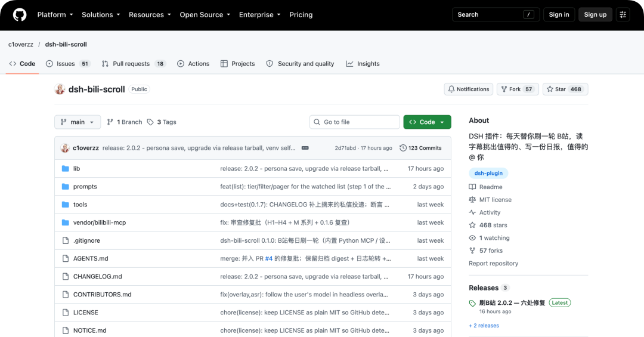Image resolution: width=644 pixels, height=337 pixels.
Task: Click the Sign in button
Action: [559, 14]
